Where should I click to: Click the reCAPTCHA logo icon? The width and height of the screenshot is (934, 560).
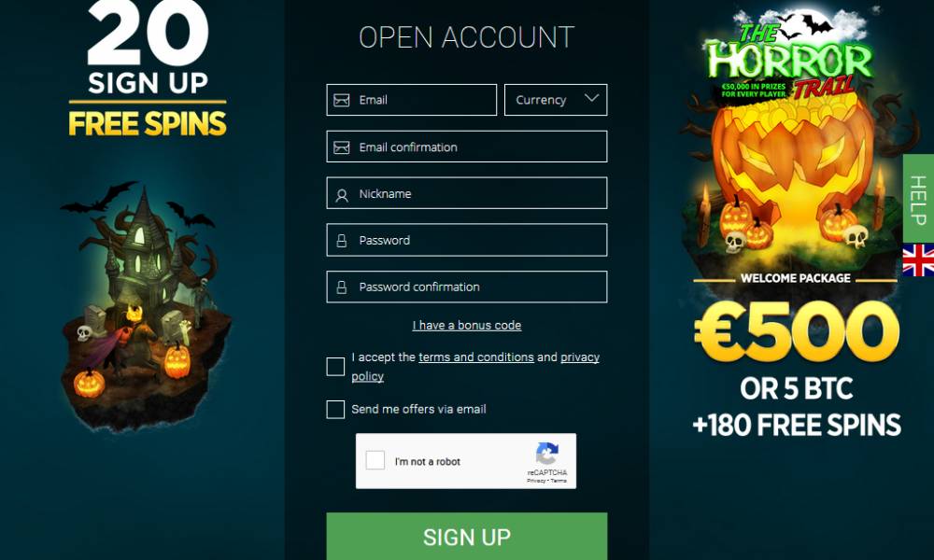coord(546,455)
